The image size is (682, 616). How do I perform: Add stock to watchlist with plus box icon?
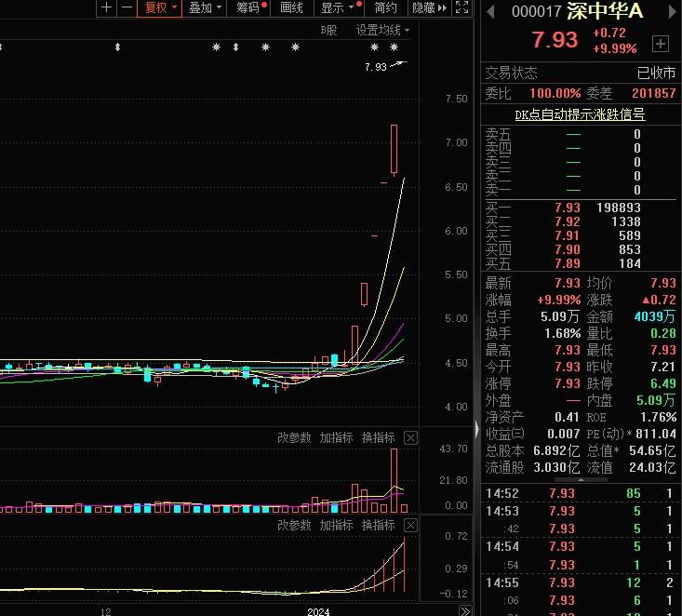pos(661,44)
